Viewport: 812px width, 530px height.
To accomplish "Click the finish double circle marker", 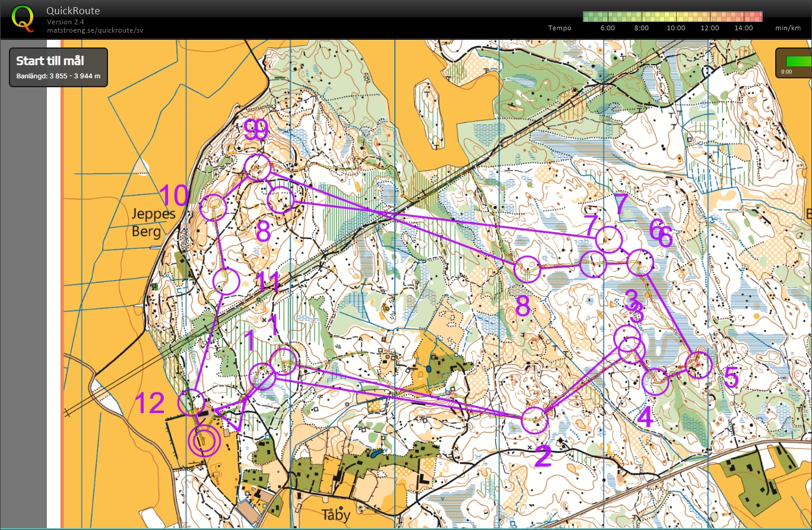I will 204,442.
